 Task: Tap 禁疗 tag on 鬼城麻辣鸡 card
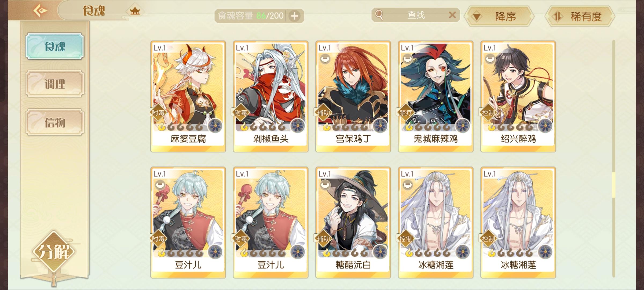(405, 113)
